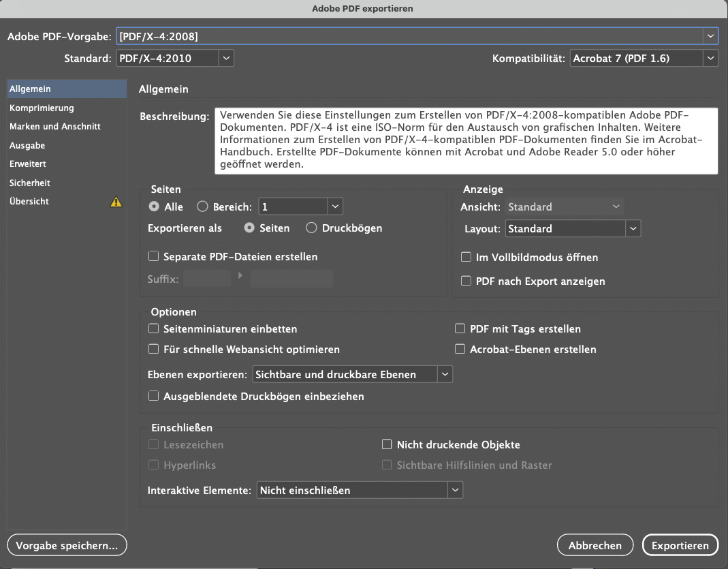
Task: Toggle Für schnelle Webansicht optimieren
Action: tap(154, 349)
